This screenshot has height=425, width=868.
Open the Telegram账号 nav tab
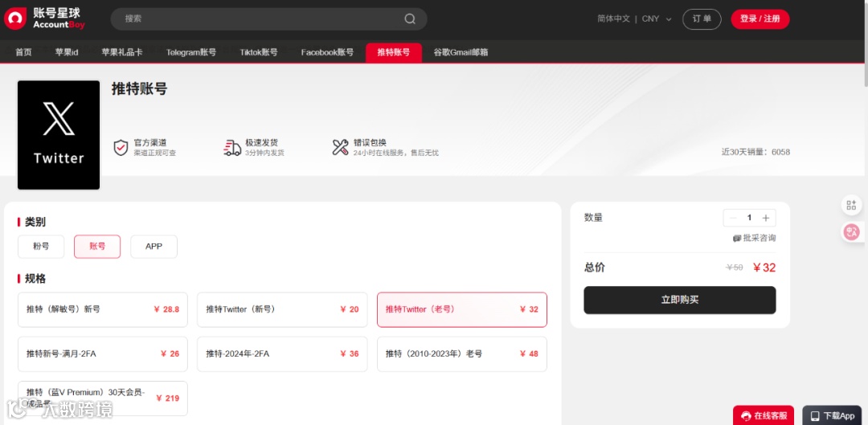pos(191,52)
